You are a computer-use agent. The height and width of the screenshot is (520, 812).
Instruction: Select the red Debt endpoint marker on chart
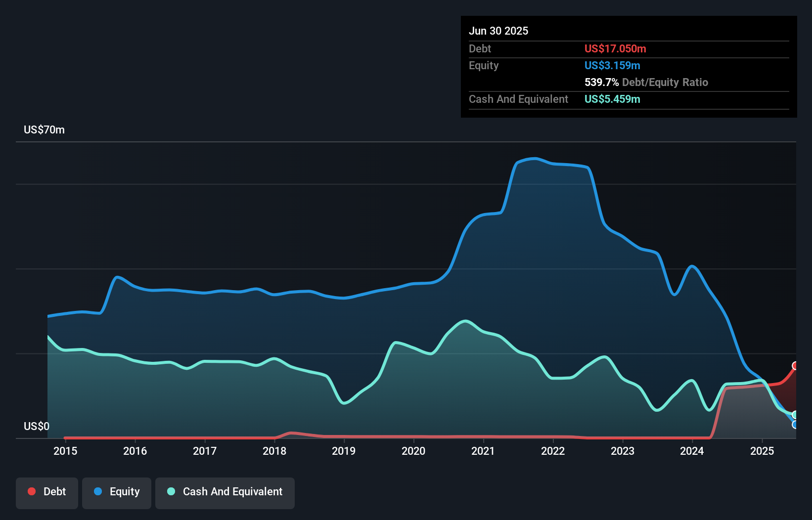[795, 366]
